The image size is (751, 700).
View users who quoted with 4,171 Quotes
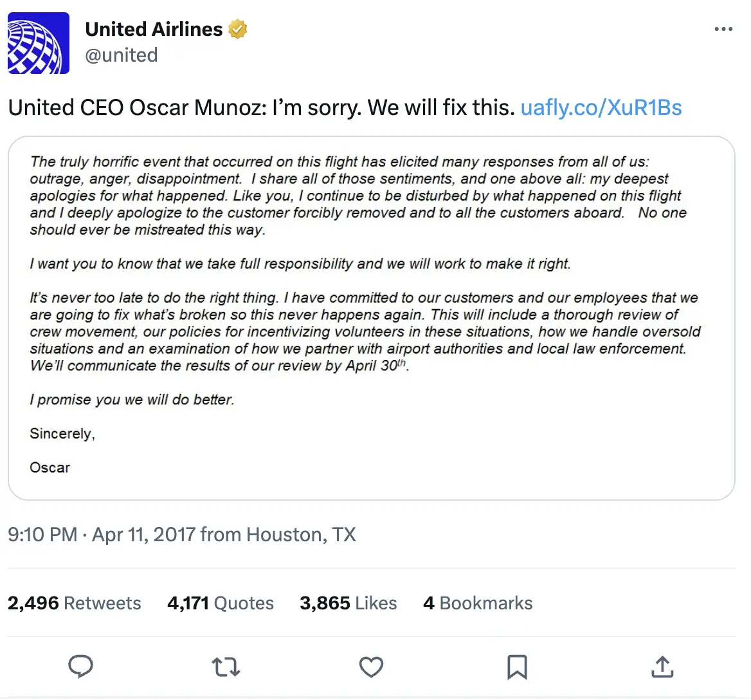(x=221, y=603)
